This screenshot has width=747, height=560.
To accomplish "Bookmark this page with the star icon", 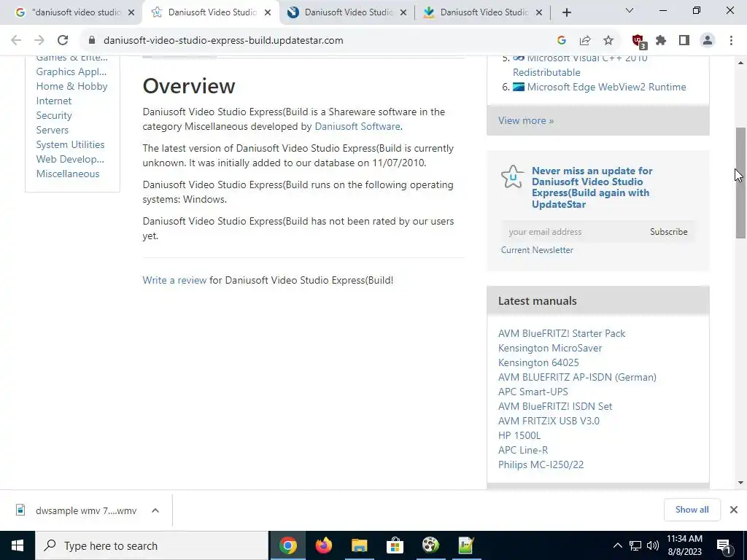I will point(608,41).
